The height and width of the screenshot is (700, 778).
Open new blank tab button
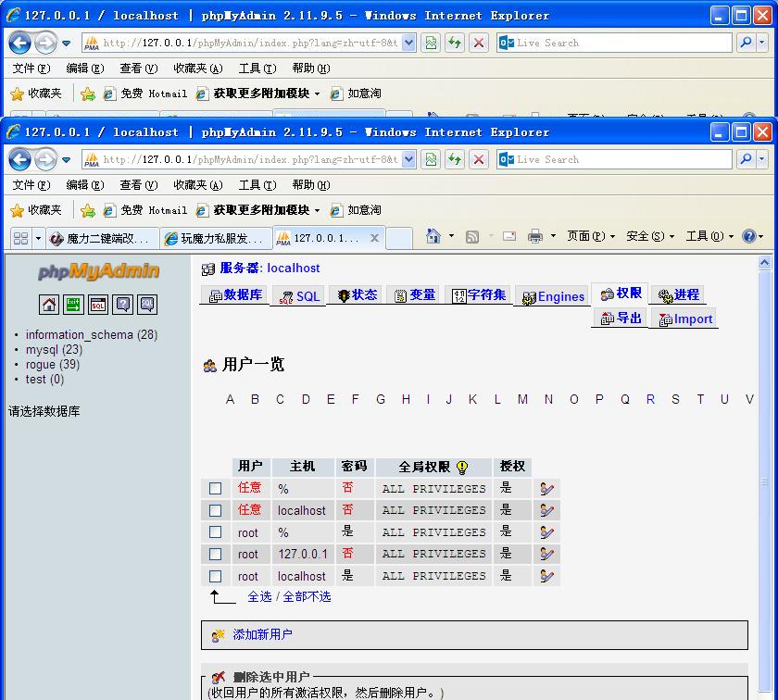(x=399, y=239)
